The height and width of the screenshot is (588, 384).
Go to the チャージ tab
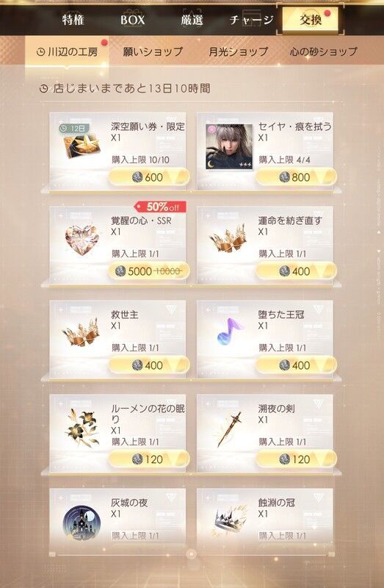click(251, 20)
